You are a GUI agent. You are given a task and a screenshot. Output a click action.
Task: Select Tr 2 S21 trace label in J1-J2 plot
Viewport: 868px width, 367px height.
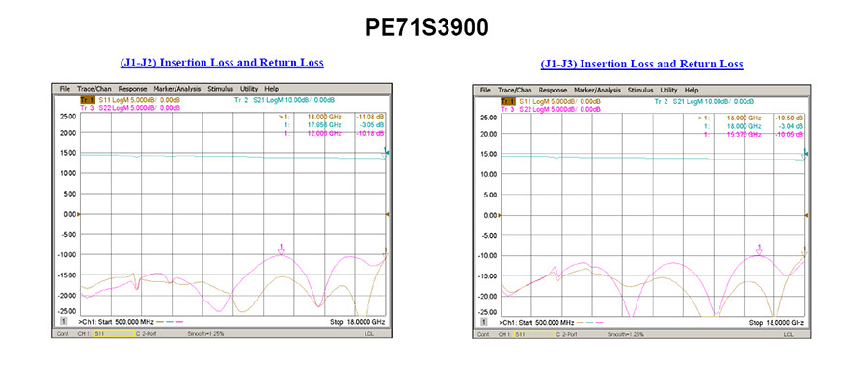pyautogui.click(x=284, y=100)
